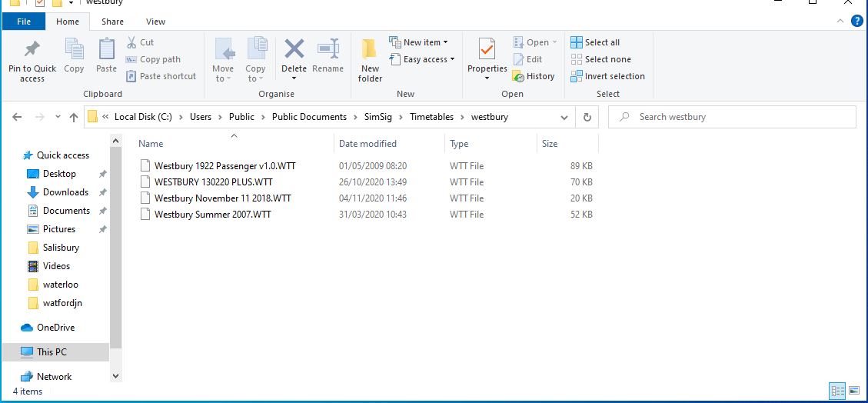Expand the Properties dropdown arrow
This screenshot has height=403, width=868.
(487, 78)
